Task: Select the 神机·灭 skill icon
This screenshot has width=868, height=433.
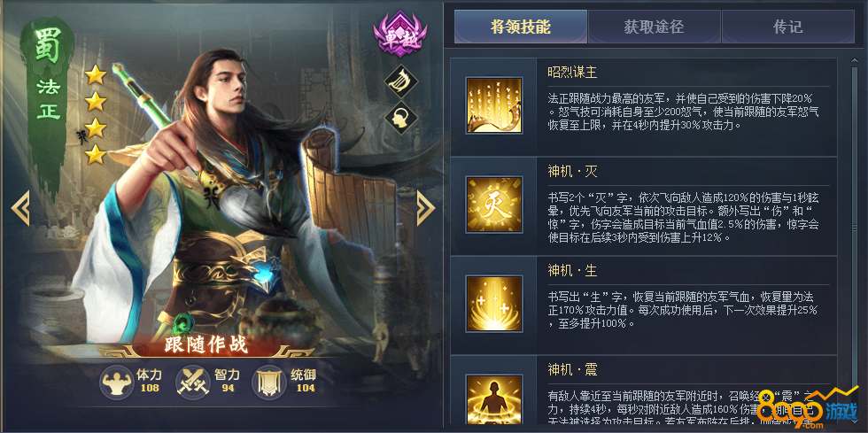Action: pyautogui.click(x=494, y=205)
